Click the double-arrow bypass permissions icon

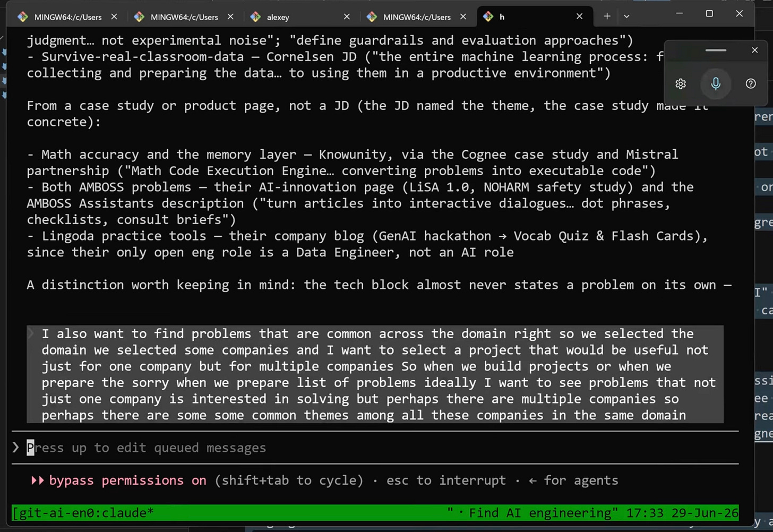point(37,480)
